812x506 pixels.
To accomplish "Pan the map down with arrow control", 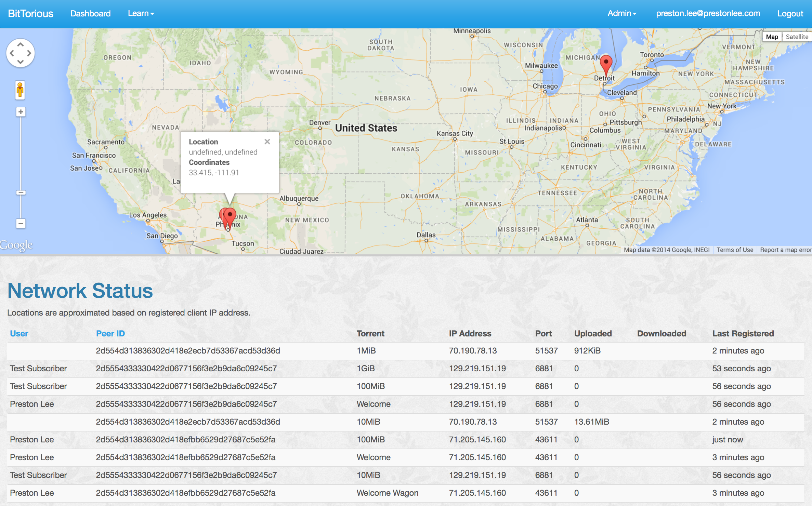I will point(21,62).
